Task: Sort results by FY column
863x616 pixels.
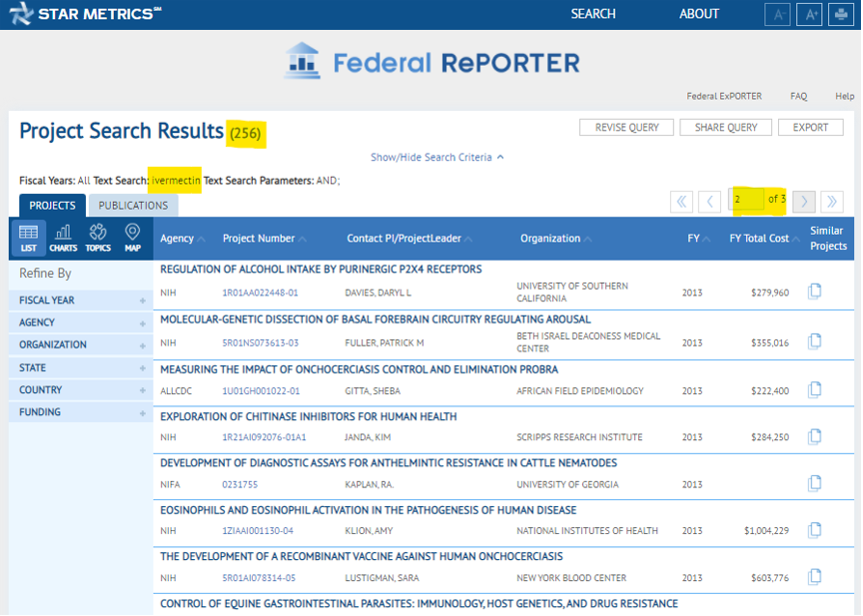Action: [x=698, y=239]
